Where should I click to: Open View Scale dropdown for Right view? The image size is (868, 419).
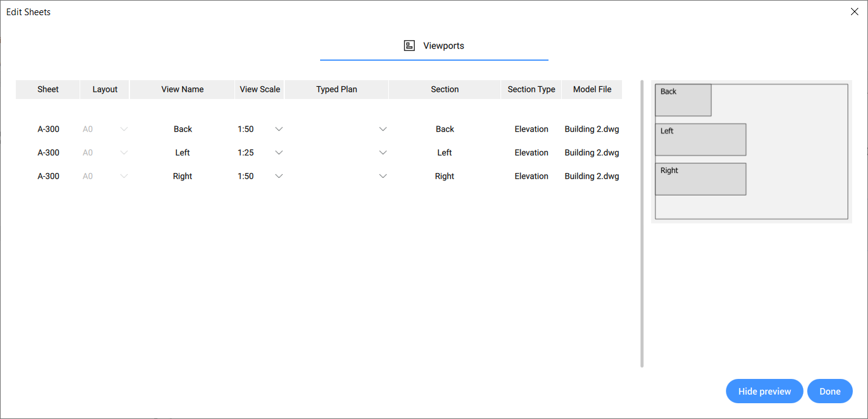click(279, 176)
